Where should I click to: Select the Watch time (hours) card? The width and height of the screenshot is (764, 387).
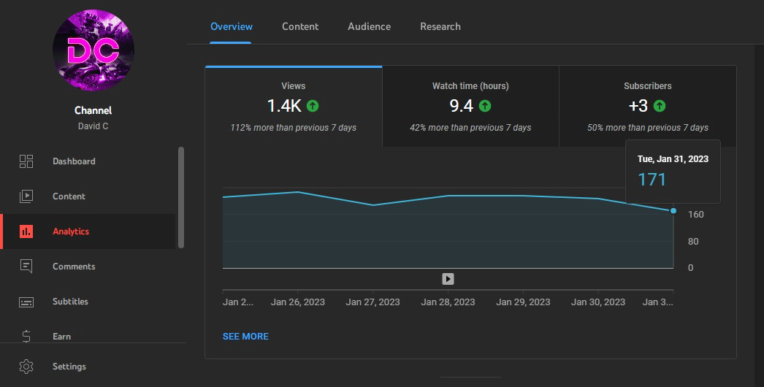click(x=471, y=106)
